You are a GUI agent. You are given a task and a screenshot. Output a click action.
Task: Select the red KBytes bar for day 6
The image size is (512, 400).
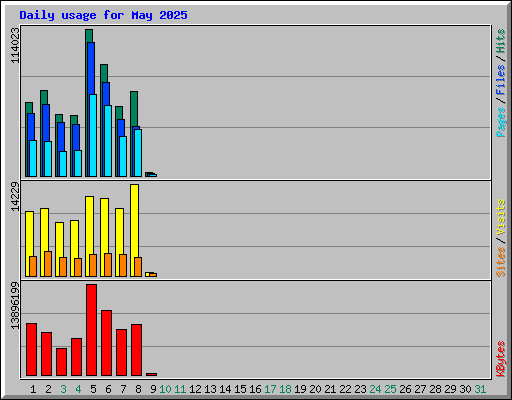(106, 343)
